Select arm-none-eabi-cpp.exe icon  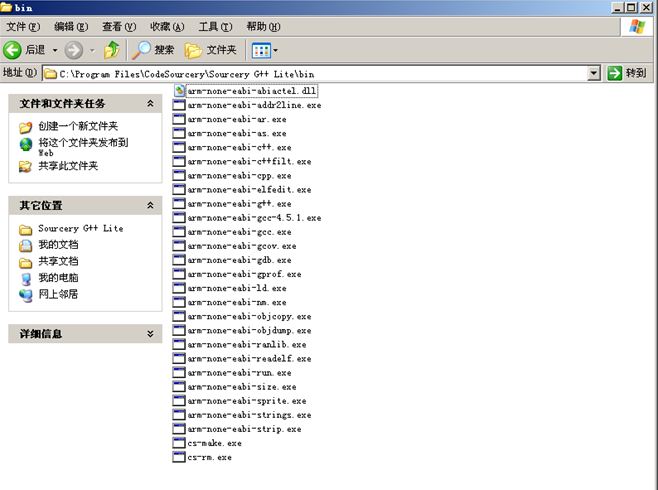[179, 175]
